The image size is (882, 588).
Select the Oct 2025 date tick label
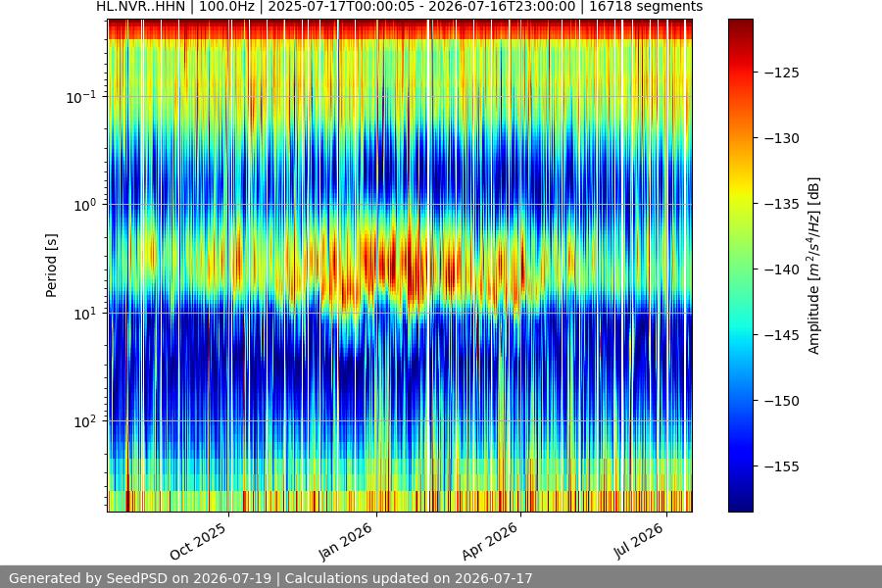coord(198,541)
